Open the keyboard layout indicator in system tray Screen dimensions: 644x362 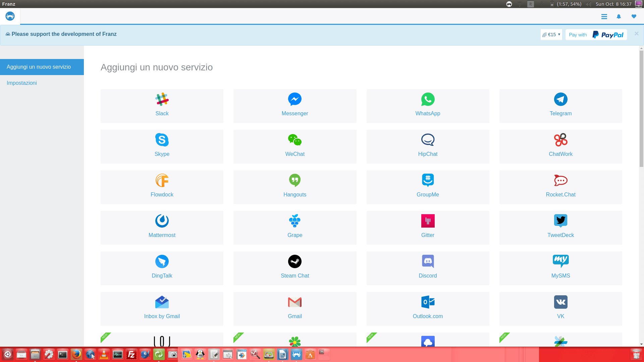531,4
